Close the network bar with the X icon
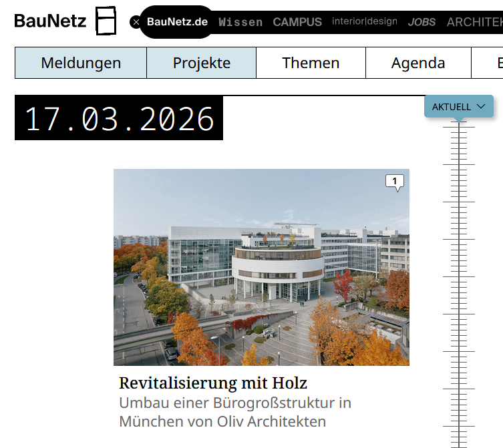 [136, 22]
